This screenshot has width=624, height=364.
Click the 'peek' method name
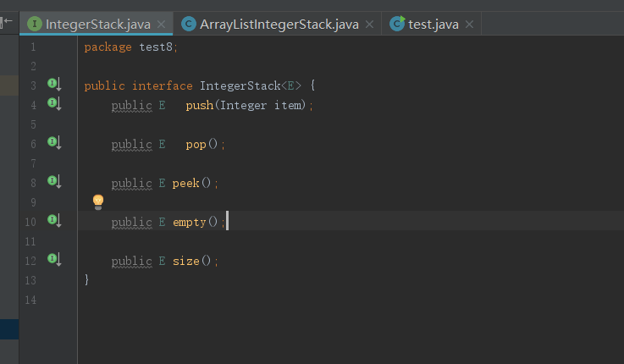click(x=186, y=183)
